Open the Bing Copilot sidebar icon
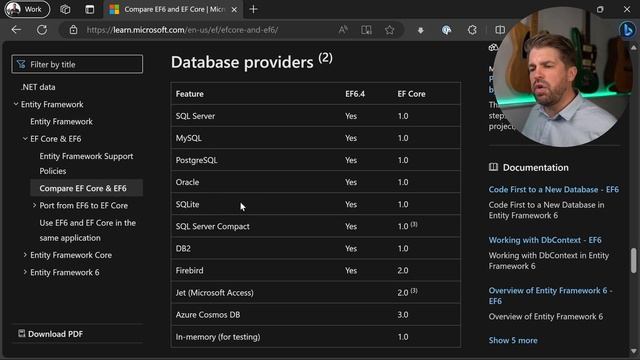The image size is (640, 360). pyautogui.click(x=627, y=30)
